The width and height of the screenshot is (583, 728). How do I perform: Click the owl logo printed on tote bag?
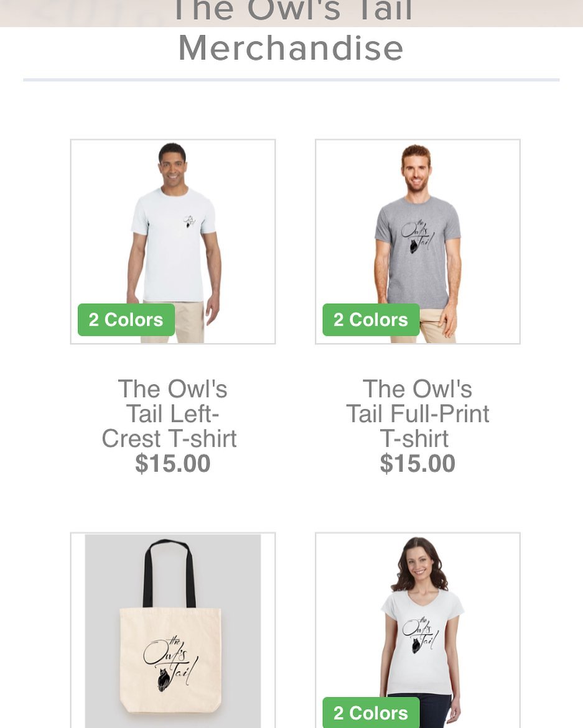170,663
